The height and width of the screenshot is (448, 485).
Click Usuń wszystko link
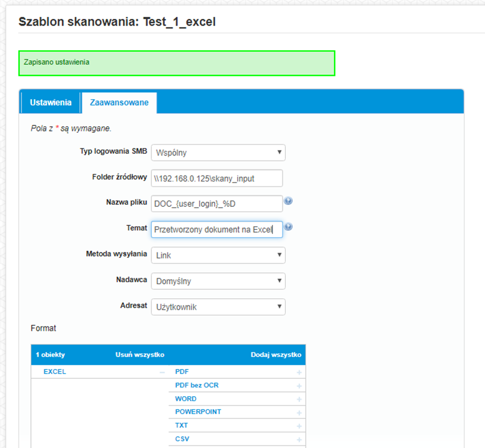[140, 355]
